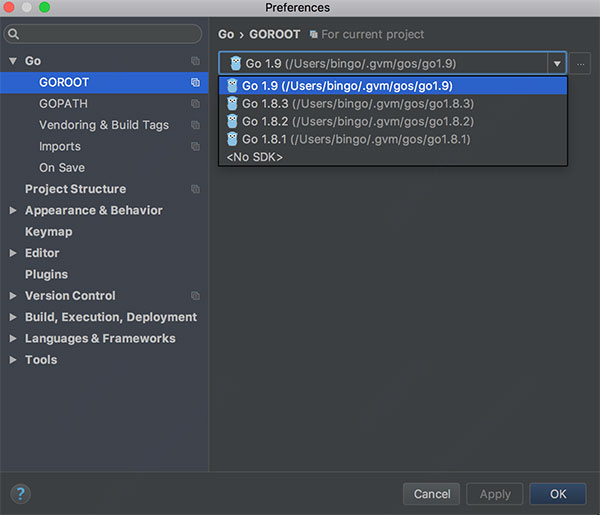The height and width of the screenshot is (515, 600).
Task: Choose Go 1.8.2 from SDK list
Action: pyautogui.click(x=393, y=121)
